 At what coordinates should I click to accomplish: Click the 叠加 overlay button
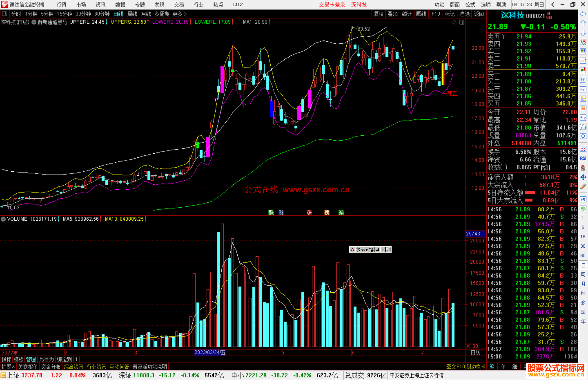pos(393,14)
